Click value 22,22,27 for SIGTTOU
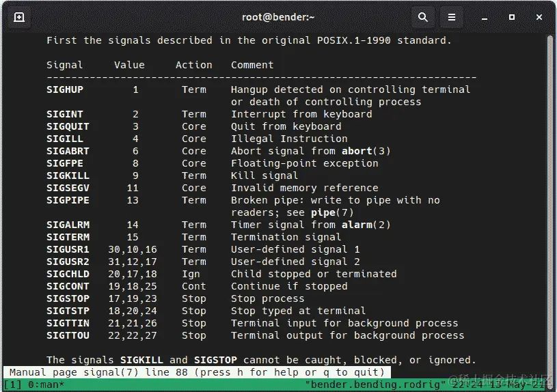 click(133, 335)
